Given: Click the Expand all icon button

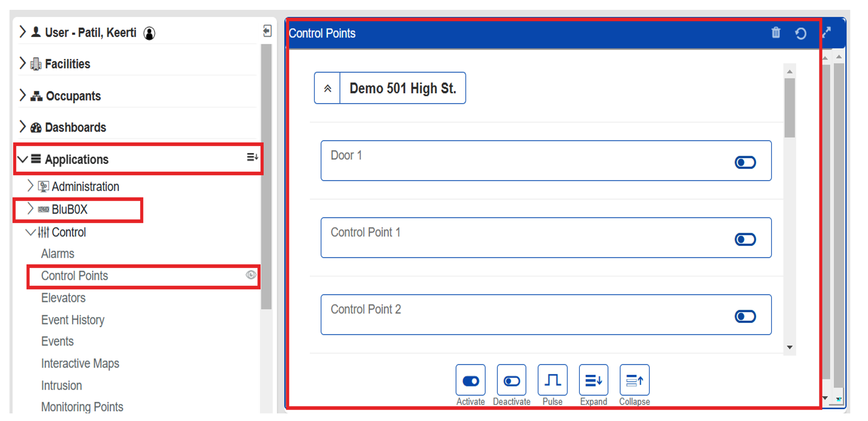Looking at the screenshot, I should 593,380.
